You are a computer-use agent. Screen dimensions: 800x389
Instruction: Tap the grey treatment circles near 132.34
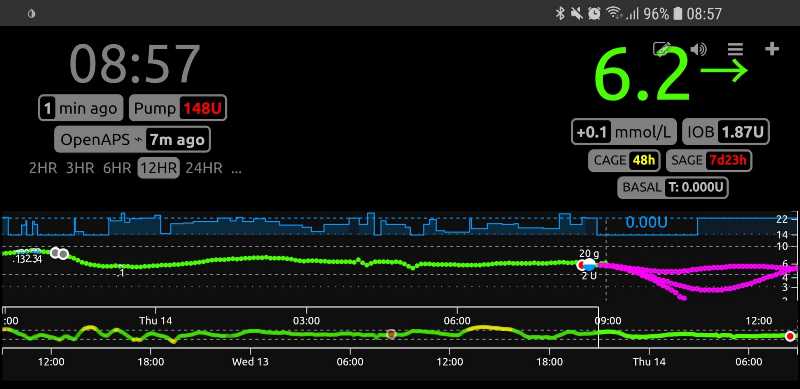pos(59,253)
